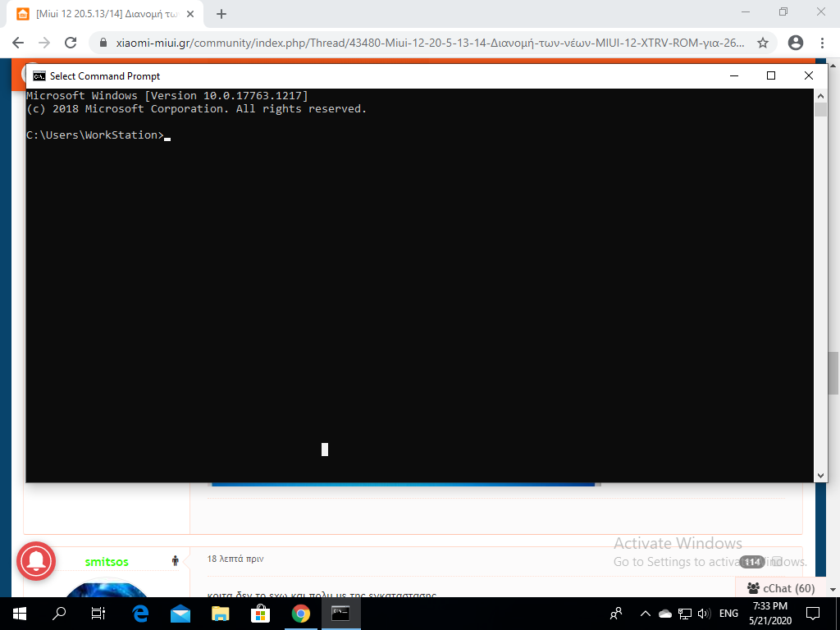Maximize the Command Prompt window
The width and height of the screenshot is (840, 630).
pos(771,76)
